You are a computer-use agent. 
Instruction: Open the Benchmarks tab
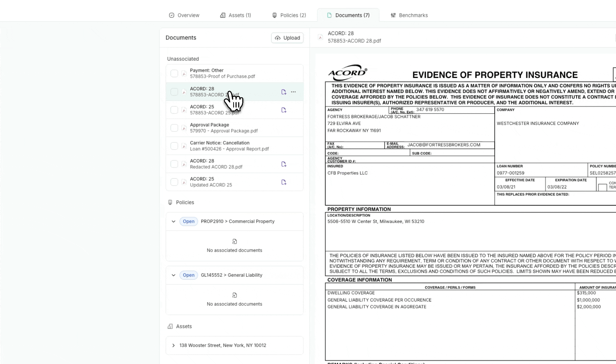click(x=409, y=15)
